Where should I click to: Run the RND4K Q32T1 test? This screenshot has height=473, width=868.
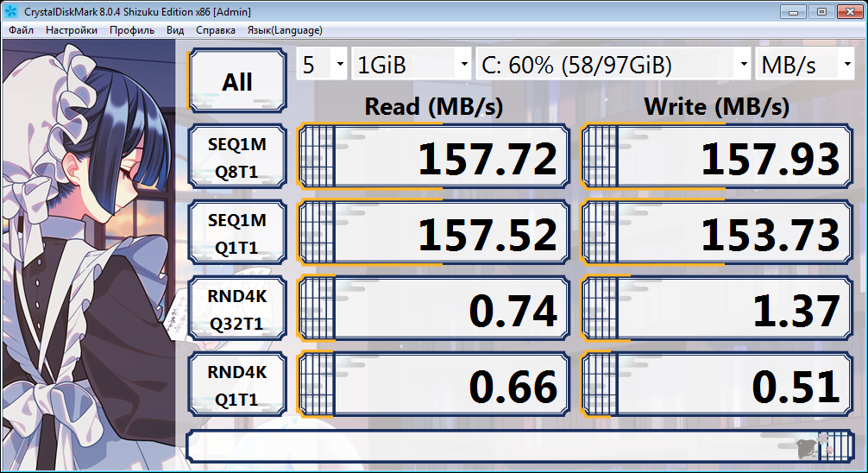[x=237, y=309]
